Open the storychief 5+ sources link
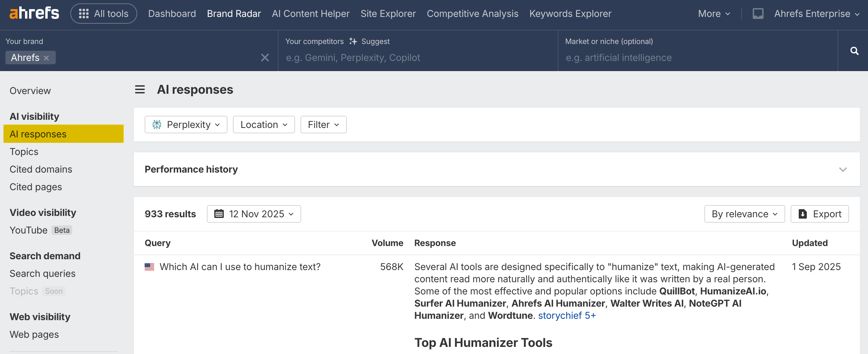 [567, 315]
